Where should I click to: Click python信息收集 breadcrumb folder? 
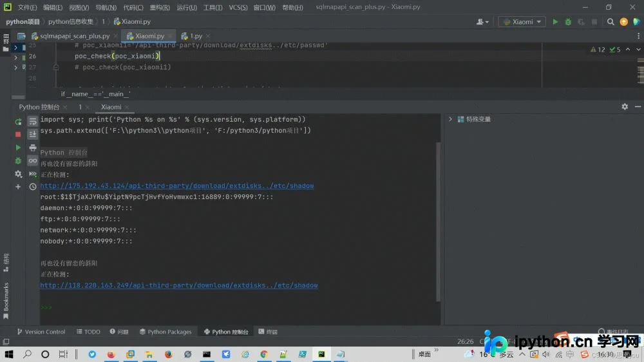click(71, 22)
